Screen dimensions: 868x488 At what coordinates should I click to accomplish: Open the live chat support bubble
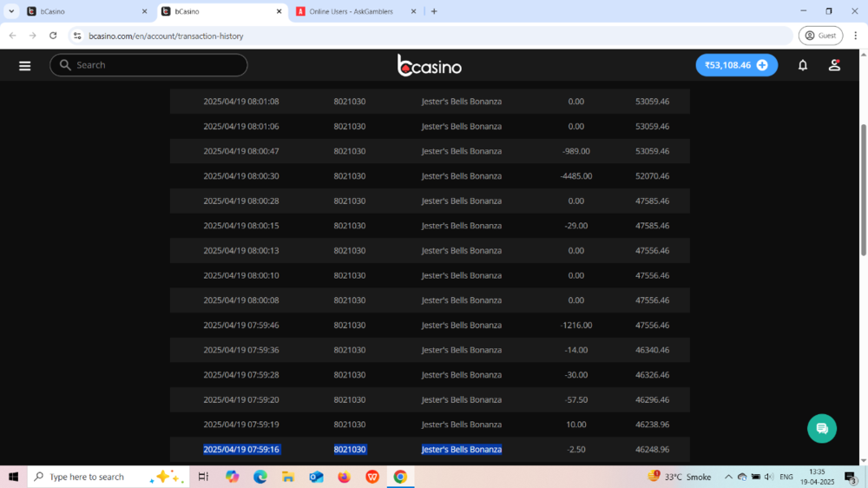point(821,428)
